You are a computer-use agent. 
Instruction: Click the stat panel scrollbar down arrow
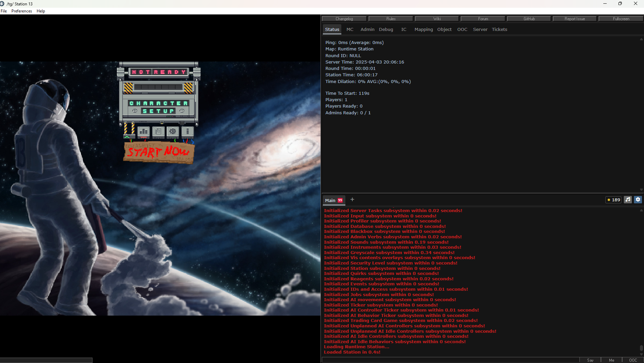click(641, 190)
